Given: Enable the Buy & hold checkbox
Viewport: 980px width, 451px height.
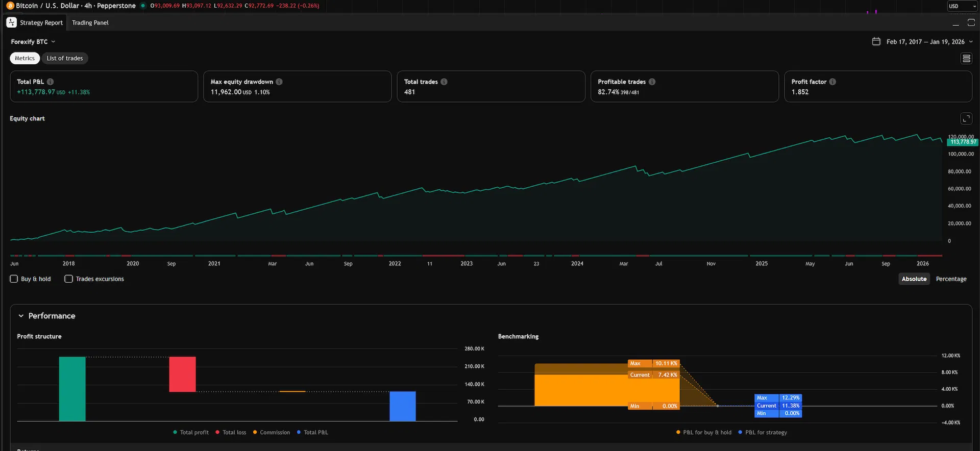Looking at the screenshot, I should [14, 279].
